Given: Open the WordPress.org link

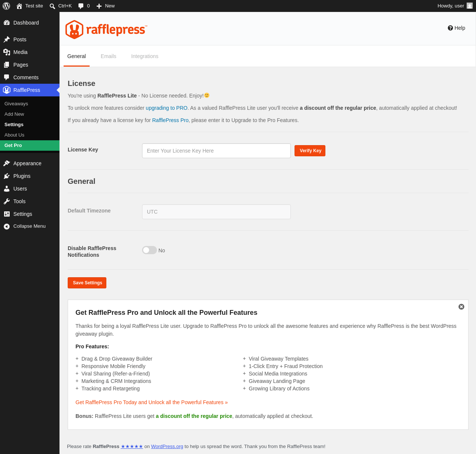Looking at the screenshot, I should [x=167, y=447].
